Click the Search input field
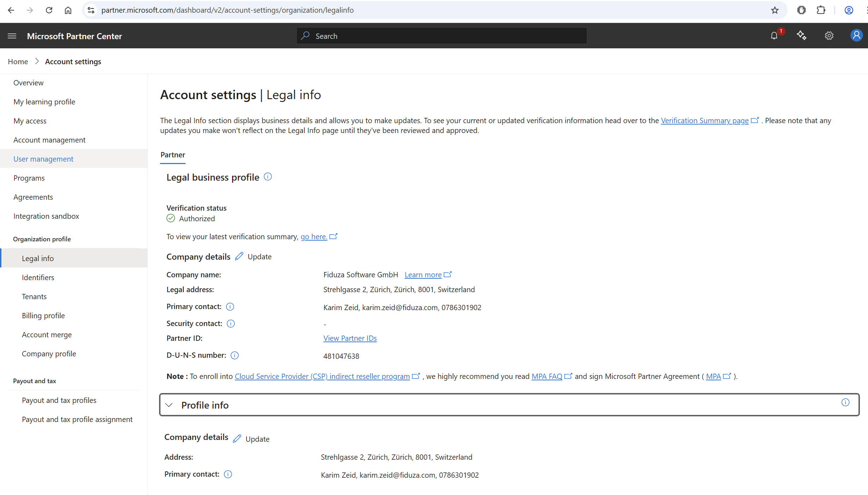The height and width of the screenshot is (495, 868). (442, 36)
